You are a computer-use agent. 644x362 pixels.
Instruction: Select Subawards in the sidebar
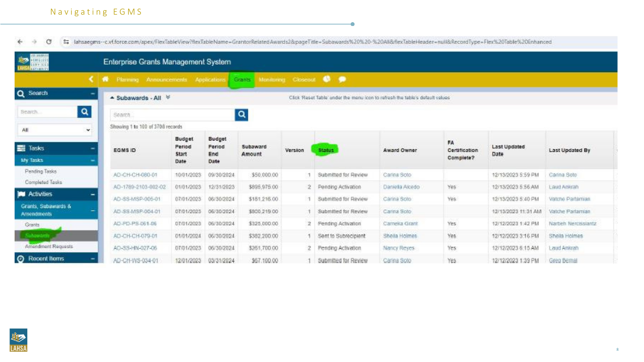point(37,235)
